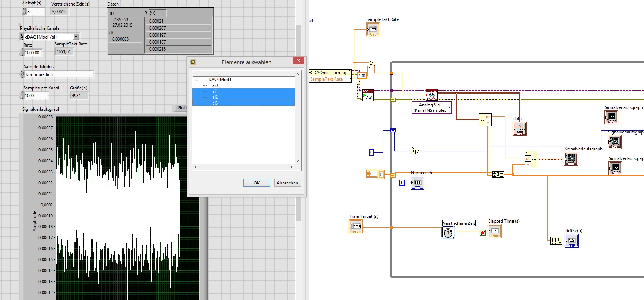Viewport: 644px width, 300px height.
Task: Select the divide function node
Action: 372,65
